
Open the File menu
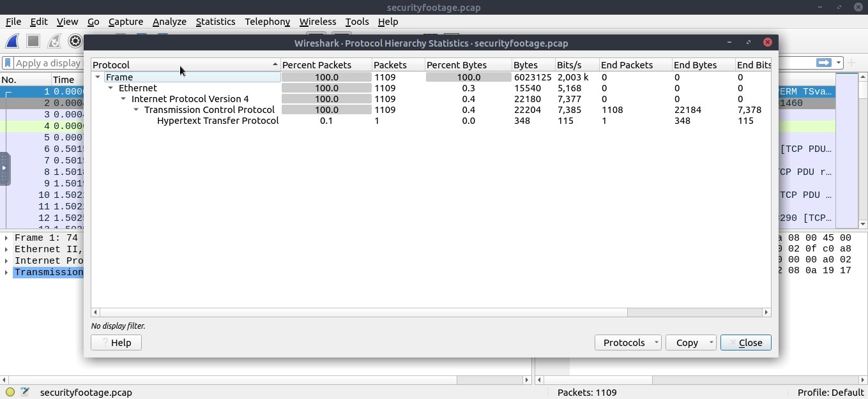pyautogui.click(x=13, y=22)
